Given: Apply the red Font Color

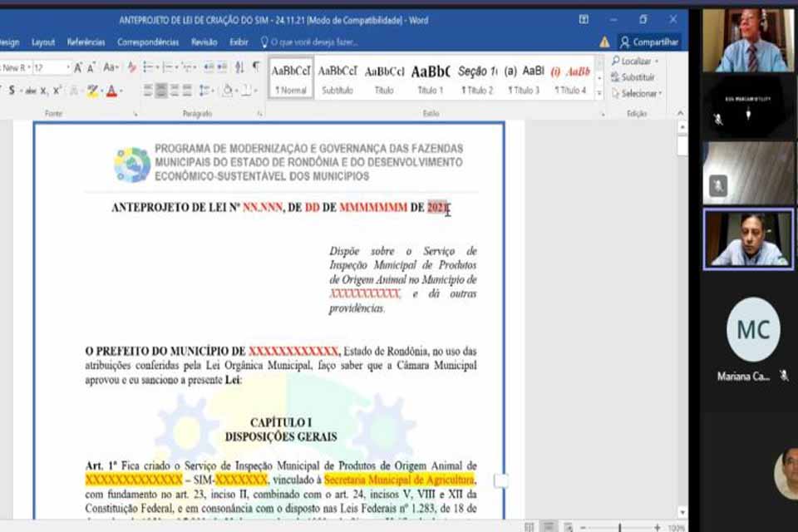Looking at the screenshot, I should 112,90.
